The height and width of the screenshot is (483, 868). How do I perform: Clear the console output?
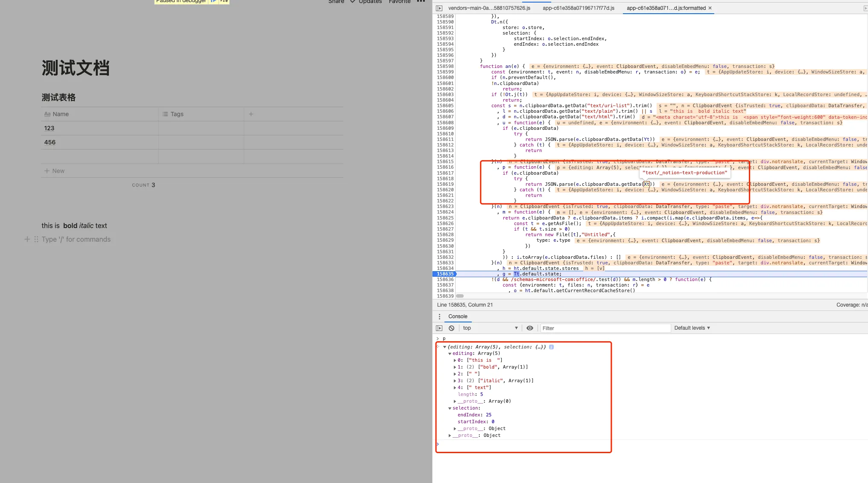tap(451, 328)
